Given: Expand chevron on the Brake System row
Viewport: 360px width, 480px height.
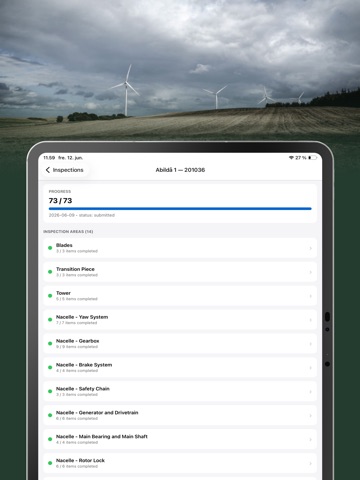Looking at the screenshot, I should [311, 368].
